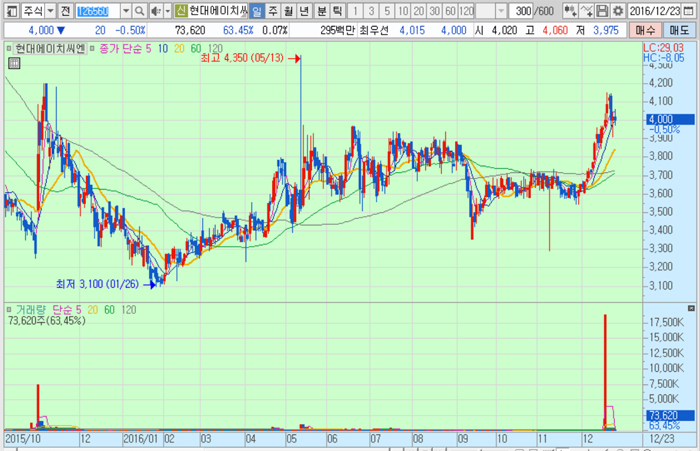700x451 pixels.
Task: Switch to monthly (월) chart period
Action: pos(289,10)
